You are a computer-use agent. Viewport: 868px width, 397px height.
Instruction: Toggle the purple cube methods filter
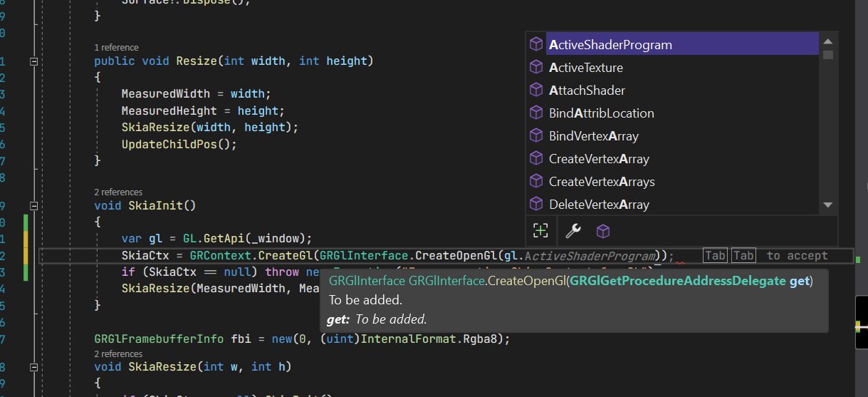click(x=603, y=231)
